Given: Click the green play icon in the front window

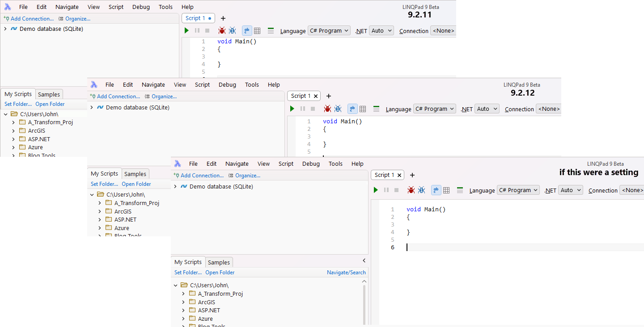Looking at the screenshot, I should (376, 190).
